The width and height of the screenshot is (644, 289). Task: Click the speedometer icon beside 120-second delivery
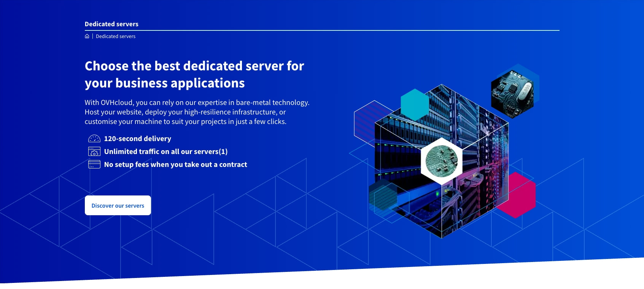pyautogui.click(x=94, y=138)
